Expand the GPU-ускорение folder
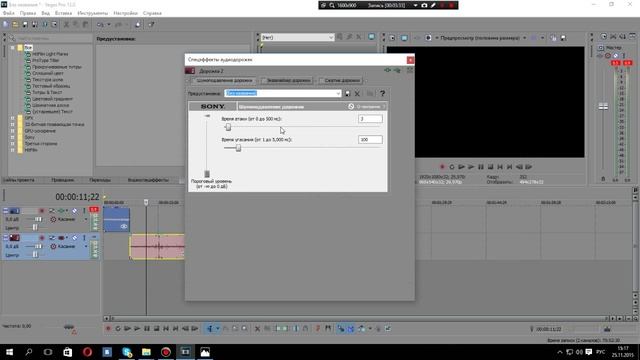 (13, 131)
